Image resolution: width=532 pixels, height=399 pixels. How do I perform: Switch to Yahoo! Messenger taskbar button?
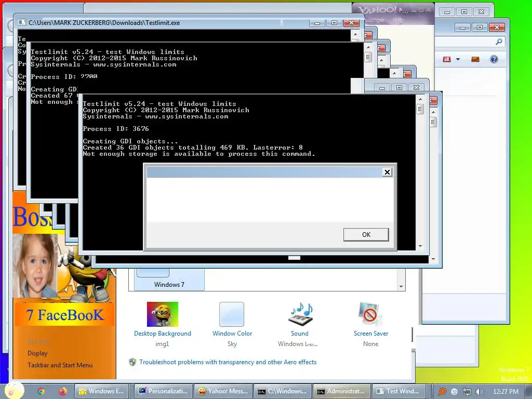[x=223, y=391]
